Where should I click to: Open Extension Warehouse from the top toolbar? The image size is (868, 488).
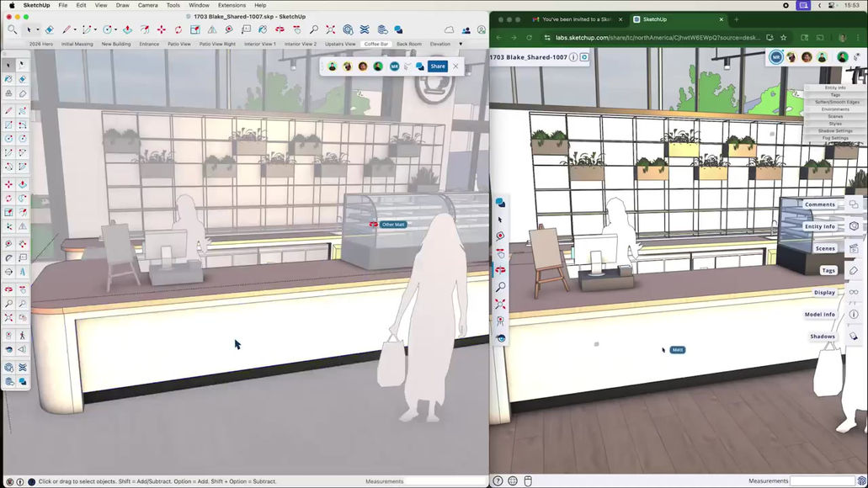click(x=365, y=30)
